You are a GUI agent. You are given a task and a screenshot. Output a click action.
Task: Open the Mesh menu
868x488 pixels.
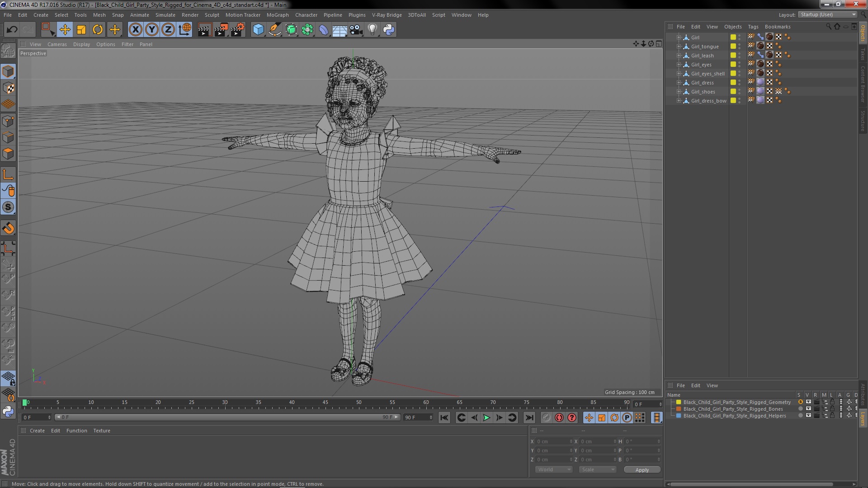click(99, 14)
